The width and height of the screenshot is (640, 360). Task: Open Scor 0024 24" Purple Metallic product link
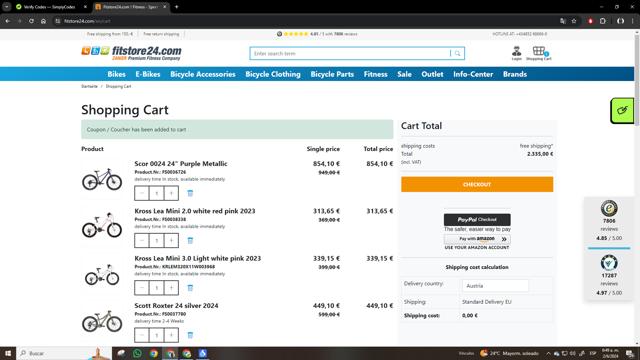point(181,164)
